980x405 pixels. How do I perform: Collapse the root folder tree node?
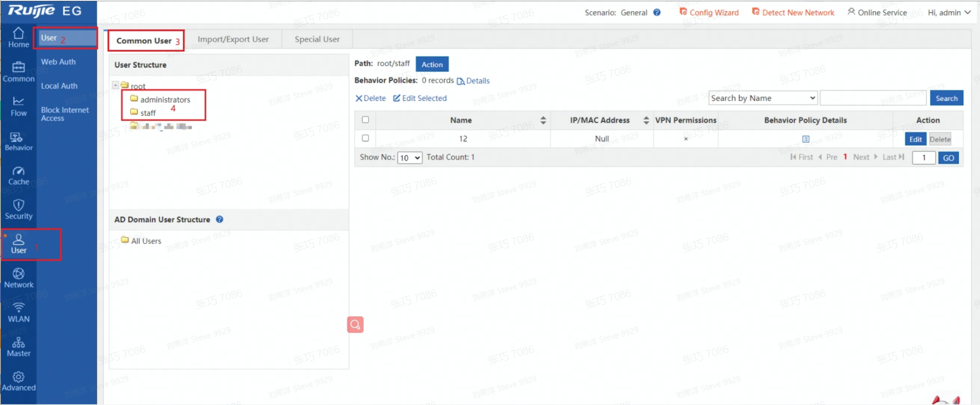115,85
